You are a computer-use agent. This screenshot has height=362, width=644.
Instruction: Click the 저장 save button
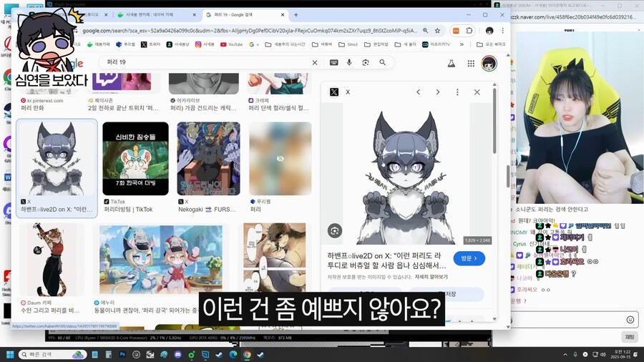447,294
